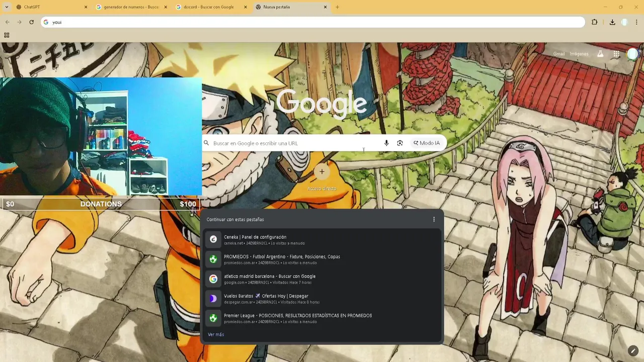The image size is (644, 362).
Task: Open the Gmail link
Action: (559, 54)
